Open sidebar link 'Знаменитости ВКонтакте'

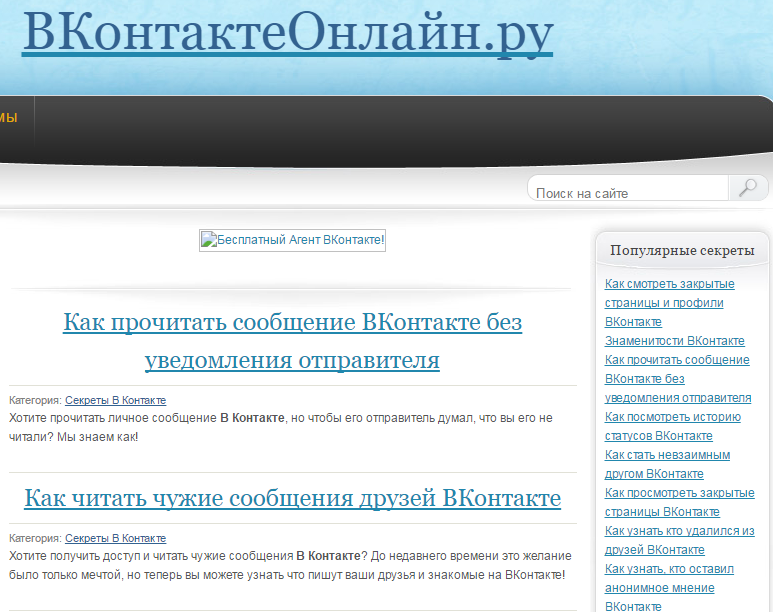[x=674, y=341]
